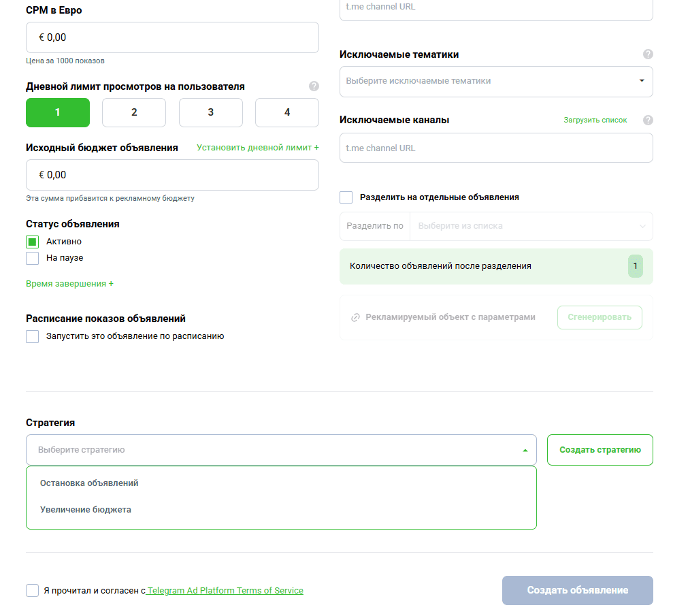
Task: Select Остановка объявлений from strategy list
Action: 89,483
